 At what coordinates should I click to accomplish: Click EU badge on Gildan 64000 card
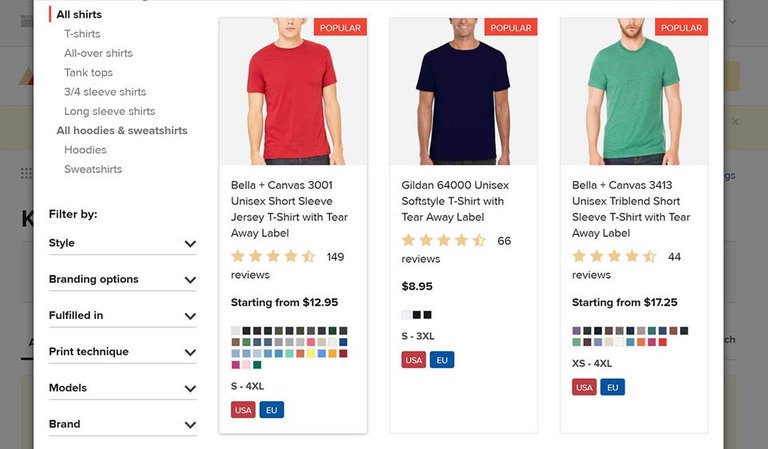click(x=442, y=360)
